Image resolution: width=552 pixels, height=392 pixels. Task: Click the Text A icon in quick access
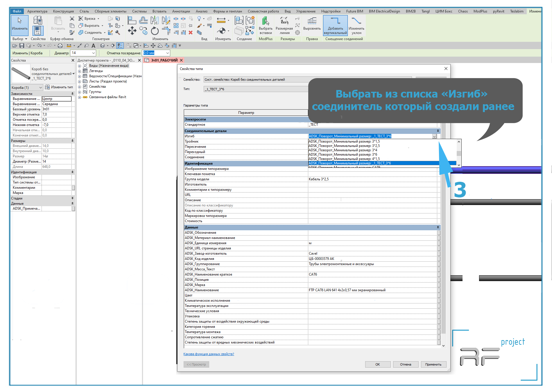click(93, 46)
